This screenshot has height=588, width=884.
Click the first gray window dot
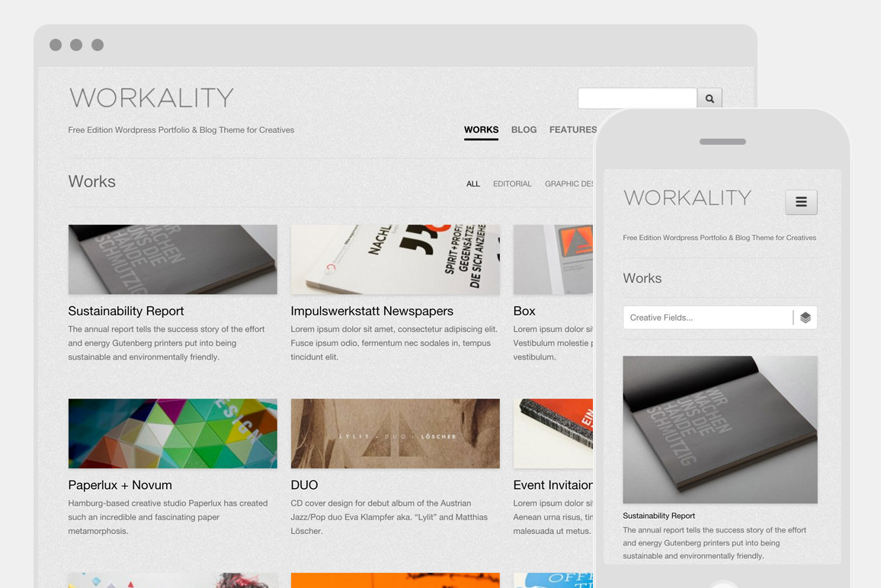coord(55,45)
